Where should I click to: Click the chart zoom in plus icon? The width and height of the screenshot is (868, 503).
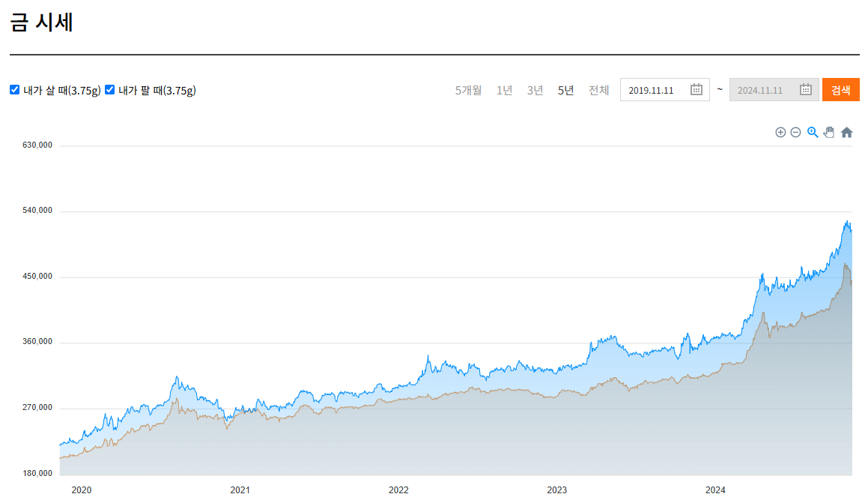click(780, 133)
